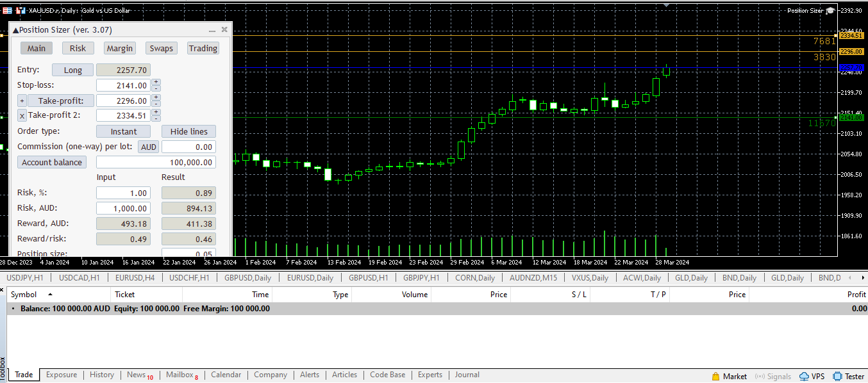Add another take-profit with the + button
Screen dimensions: 868x383
(22, 101)
